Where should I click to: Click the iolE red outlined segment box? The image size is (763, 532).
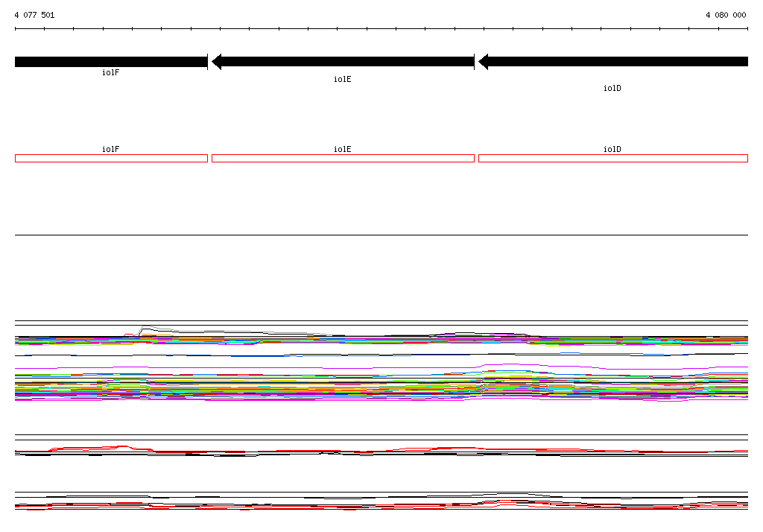343,158
